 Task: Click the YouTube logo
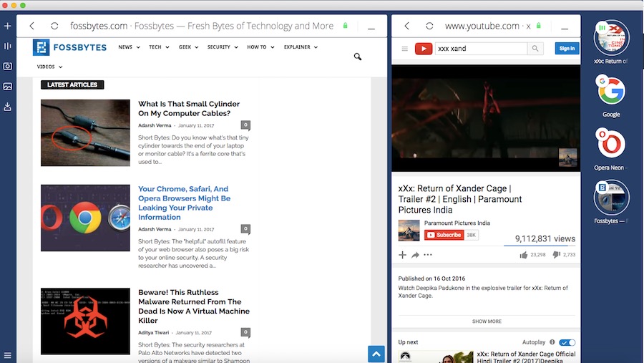(x=424, y=49)
